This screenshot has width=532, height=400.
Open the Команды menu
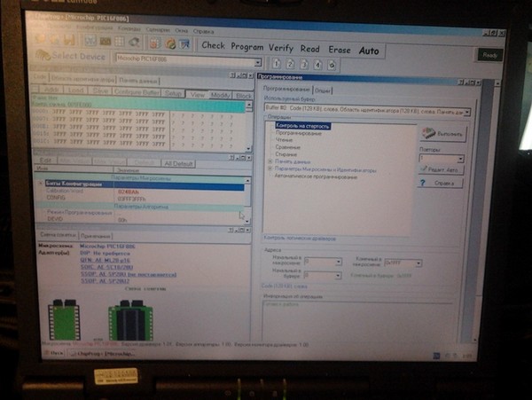click(129, 29)
